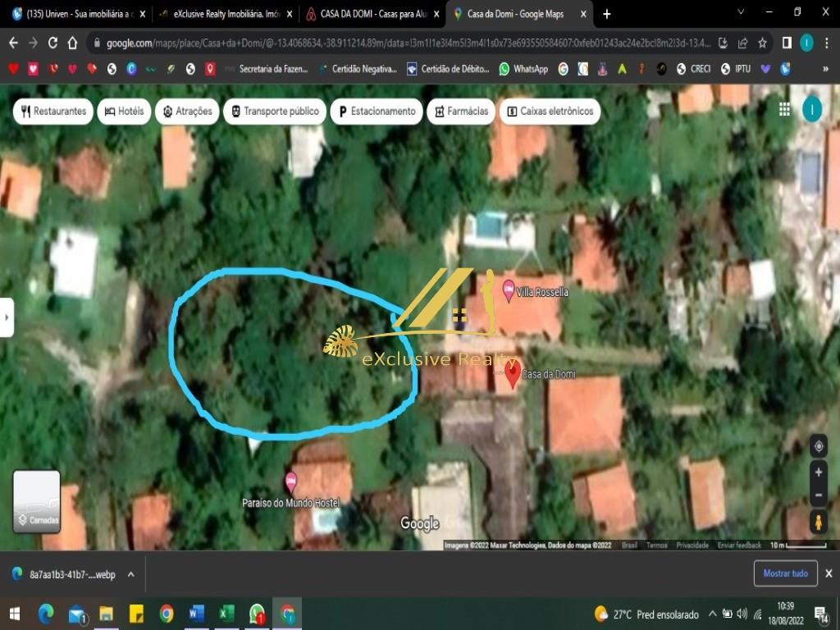Open the Chrome three-dot menu
This screenshot has width=840, height=630.
tap(827, 43)
